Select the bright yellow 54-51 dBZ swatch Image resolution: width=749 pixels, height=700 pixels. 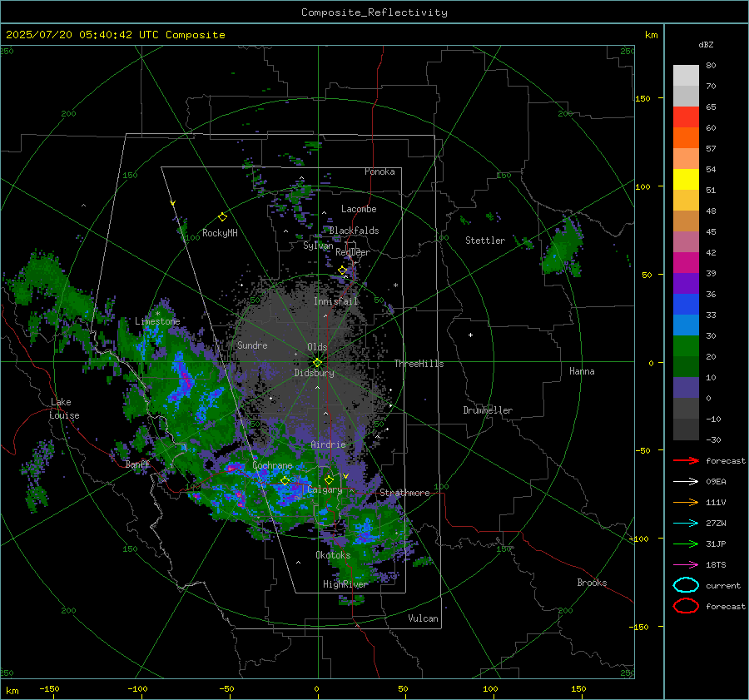point(686,179)
